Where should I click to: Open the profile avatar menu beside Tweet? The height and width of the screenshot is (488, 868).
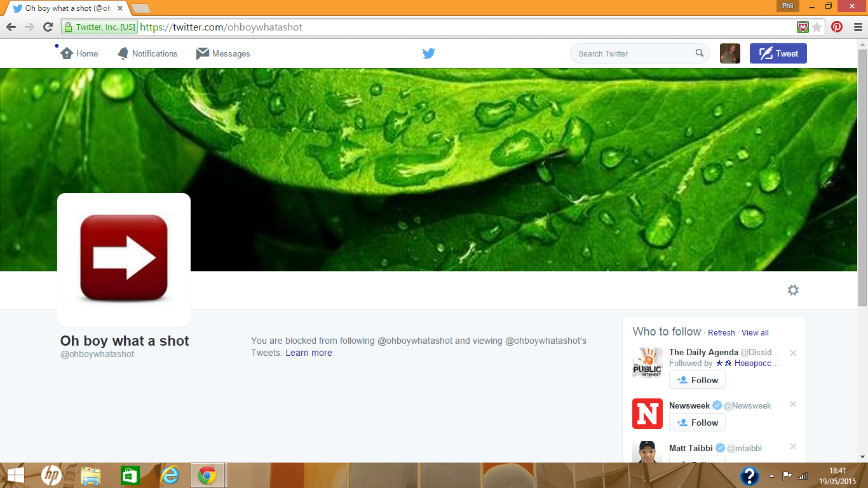[730, 53]
